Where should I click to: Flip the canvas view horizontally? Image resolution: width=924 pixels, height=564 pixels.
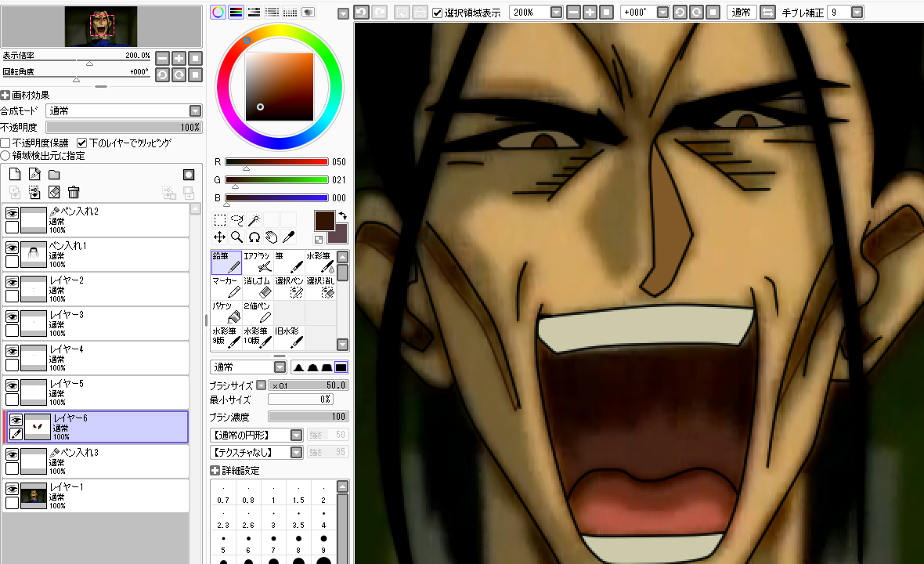(x=767, y=13)
